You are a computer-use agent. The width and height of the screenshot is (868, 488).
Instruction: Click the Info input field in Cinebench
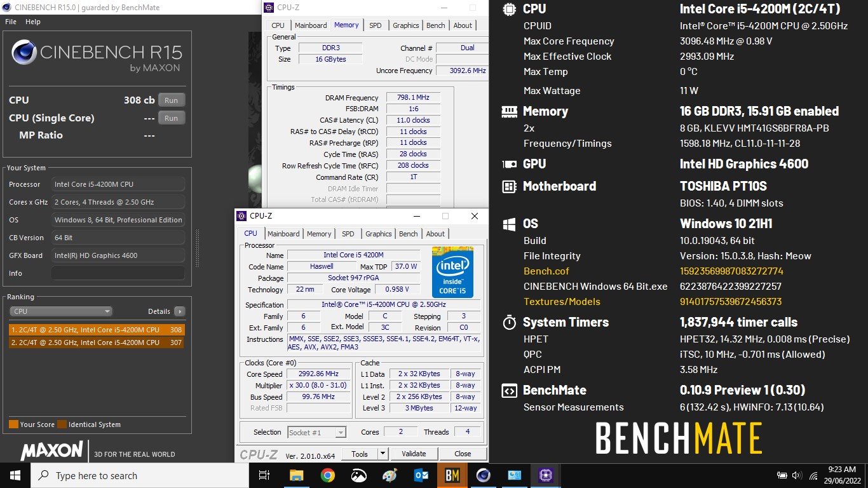tap(118, 273)
